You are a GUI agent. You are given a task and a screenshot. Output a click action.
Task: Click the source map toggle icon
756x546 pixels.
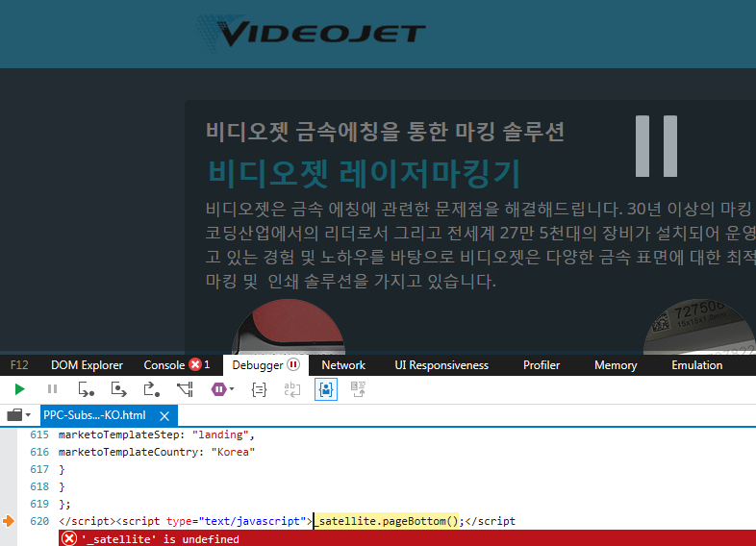(358, 389)
